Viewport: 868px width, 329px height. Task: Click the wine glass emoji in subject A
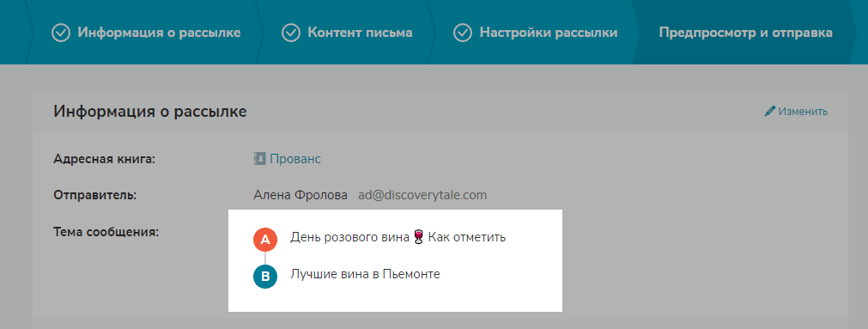(x=418, y=238)
